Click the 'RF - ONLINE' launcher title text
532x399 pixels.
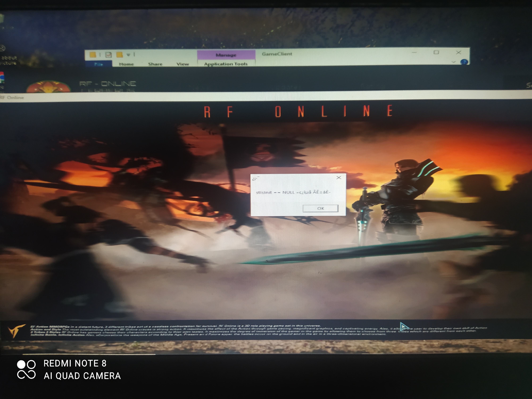(x=107, y=83)
